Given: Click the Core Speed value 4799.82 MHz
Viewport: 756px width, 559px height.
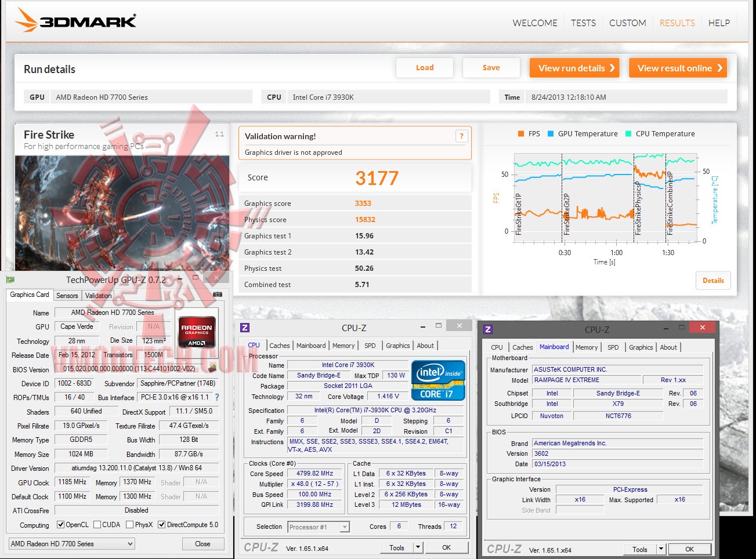Looking at the screenshot, I should coord(314,474).
